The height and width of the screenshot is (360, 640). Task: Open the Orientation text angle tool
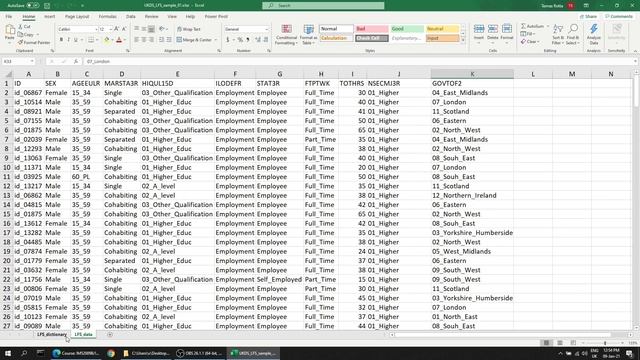pyautogui.click(x=162, y=29)
